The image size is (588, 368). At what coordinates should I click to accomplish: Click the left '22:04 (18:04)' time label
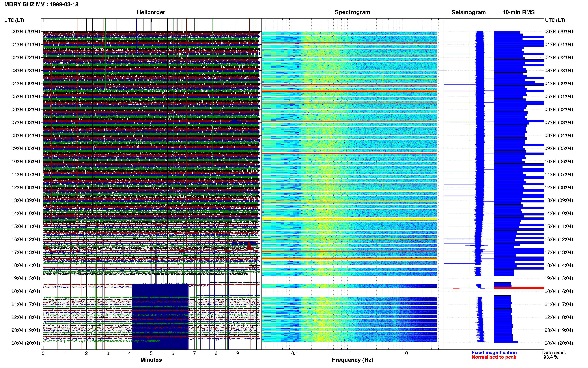click(x=26, y=317)
